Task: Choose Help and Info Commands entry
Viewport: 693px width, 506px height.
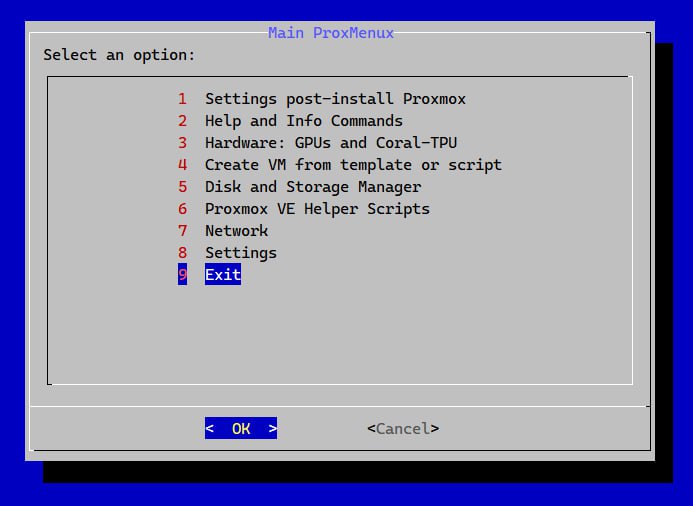Action: point(290,121)
